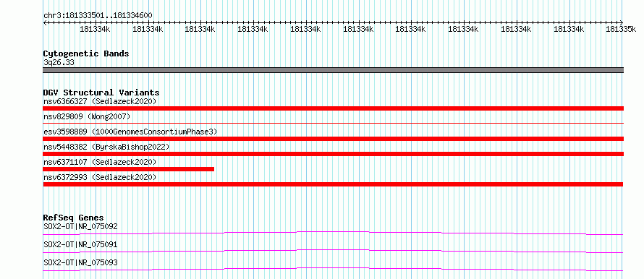644x279 pixels.
Task: Select the magenta line for NR_075091
Action: [333, 251]
